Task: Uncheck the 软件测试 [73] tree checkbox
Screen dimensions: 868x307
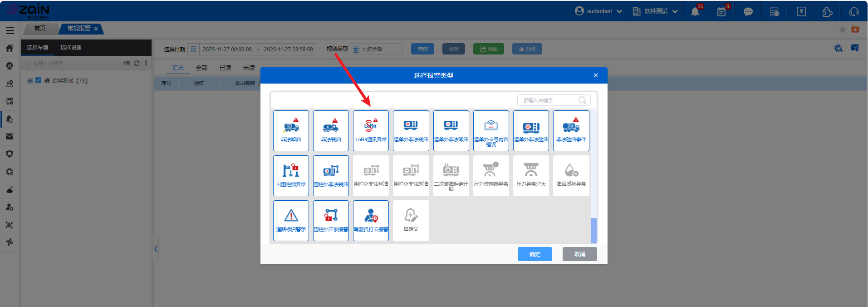Action: (38, 80)
